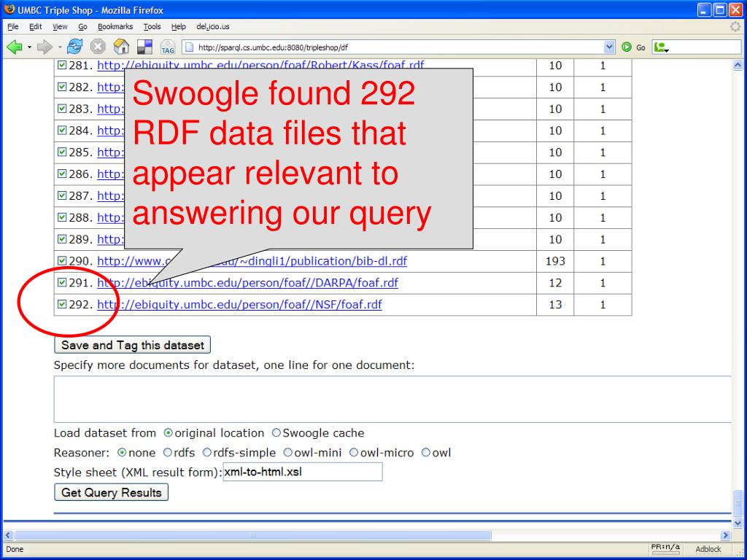Image resolution: width=747 pixels, height=560 pixels.
Task: Go to the Home page icon
Action: pyautogui.click(x=122, y=47)
